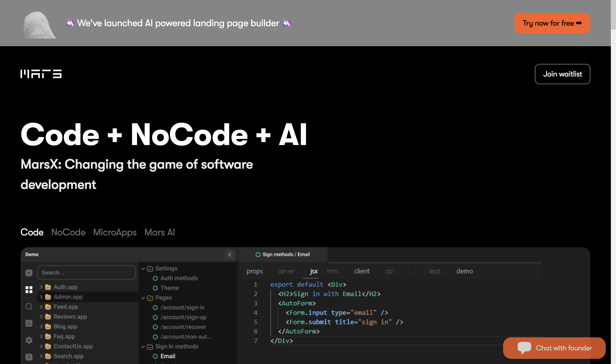Open the /account/recover page item
The image size is (616, 364).
[x=184, y=327]
